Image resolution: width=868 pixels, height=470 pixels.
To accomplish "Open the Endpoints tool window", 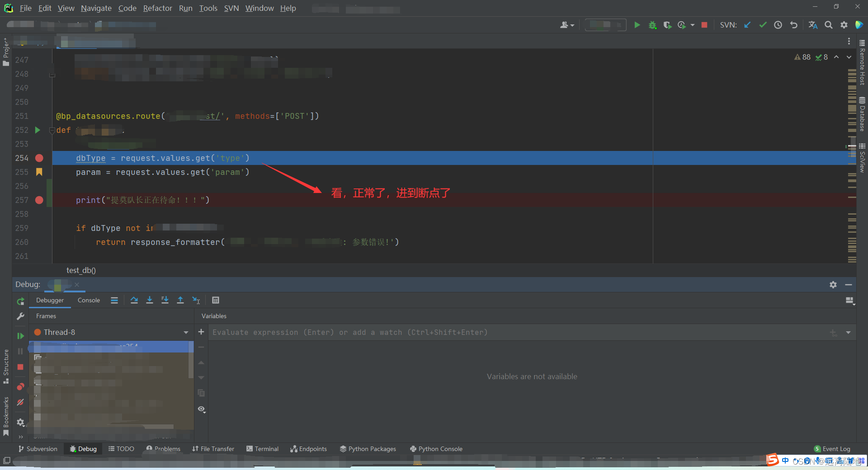I will click(309, 449).
